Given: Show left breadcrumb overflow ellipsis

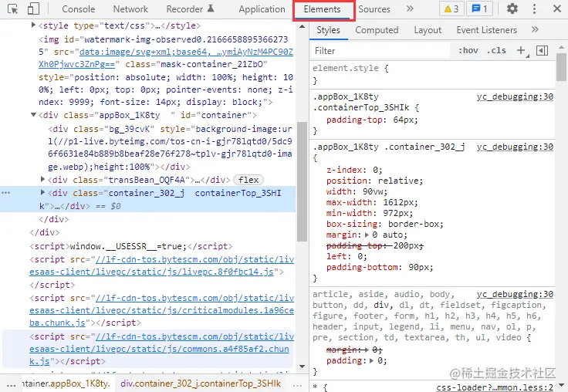Looking at the screenshot, I should tap(12, 385).
